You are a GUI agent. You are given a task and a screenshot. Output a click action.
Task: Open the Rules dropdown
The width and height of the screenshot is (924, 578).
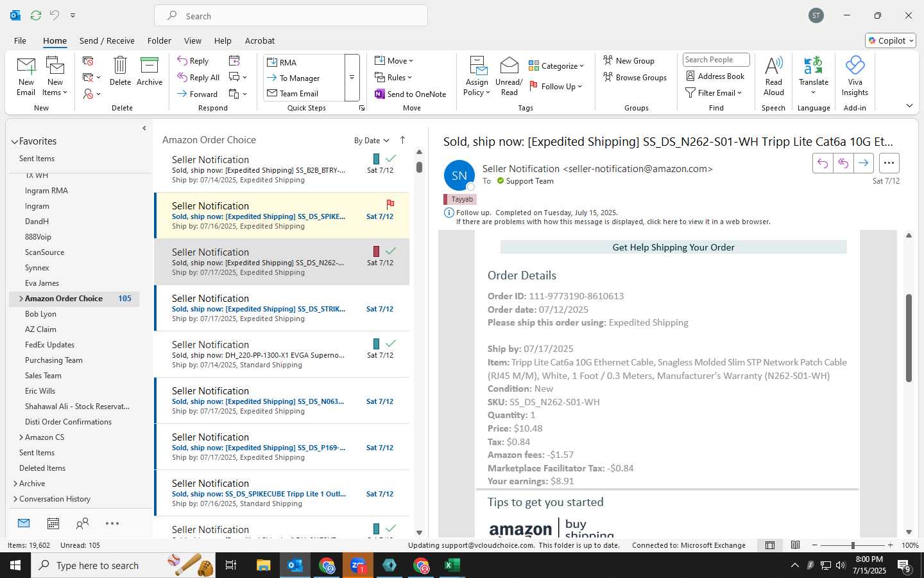coord(393,77)
